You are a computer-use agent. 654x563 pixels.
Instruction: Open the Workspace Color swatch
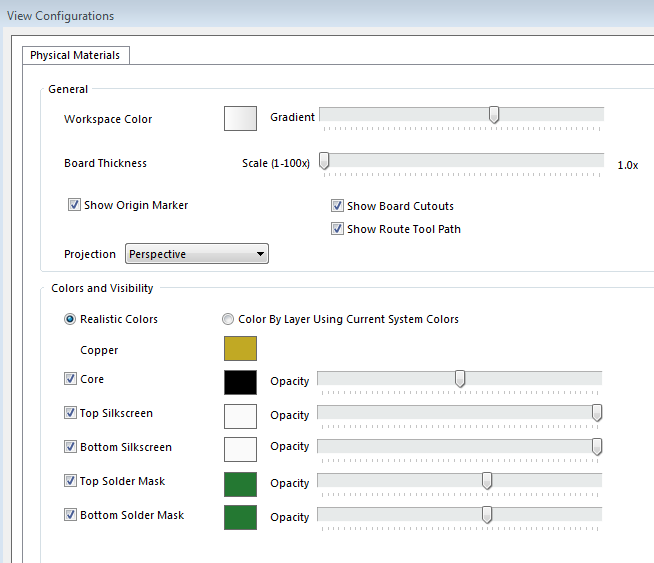click(240, 119)
